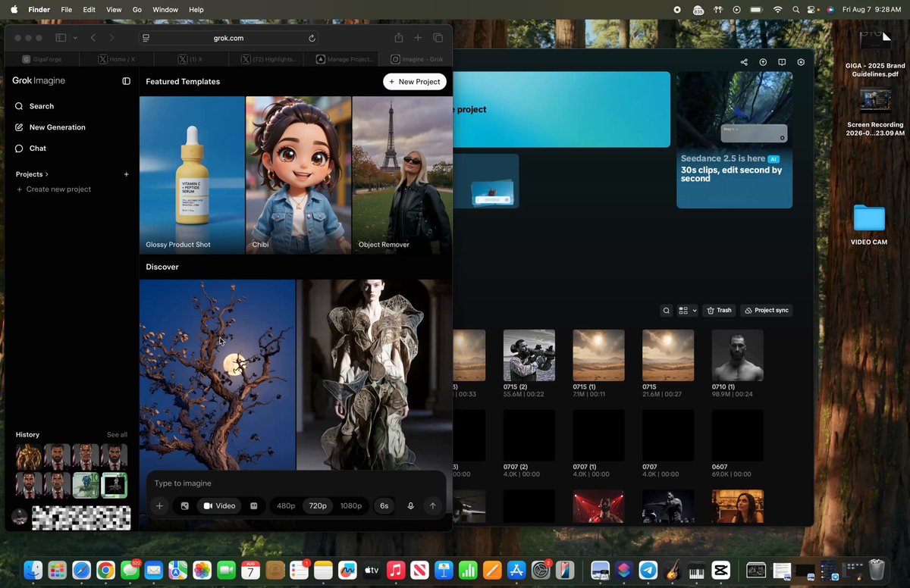Image resolution: width=910 pixels, height=588 pixels.
Task: Click Safari forward arrow
Action: pos(111,38)
